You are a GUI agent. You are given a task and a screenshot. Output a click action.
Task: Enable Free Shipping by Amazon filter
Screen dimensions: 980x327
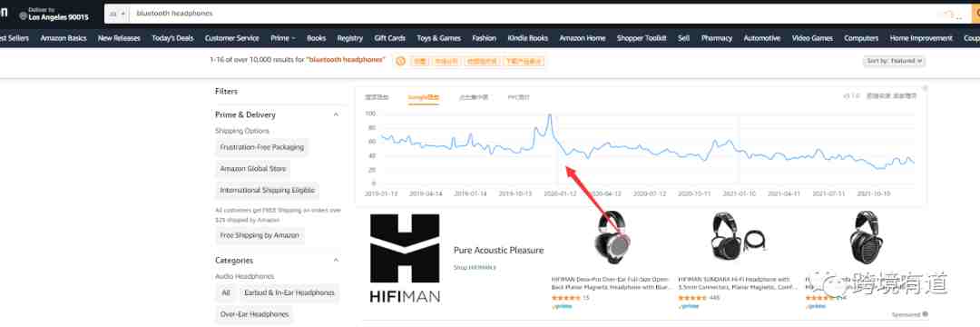tap(260, 236)
